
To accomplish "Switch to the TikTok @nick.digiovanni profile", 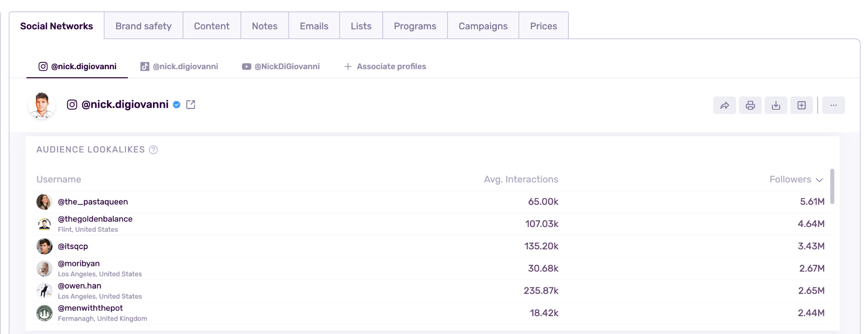I will tap(179, 67).
